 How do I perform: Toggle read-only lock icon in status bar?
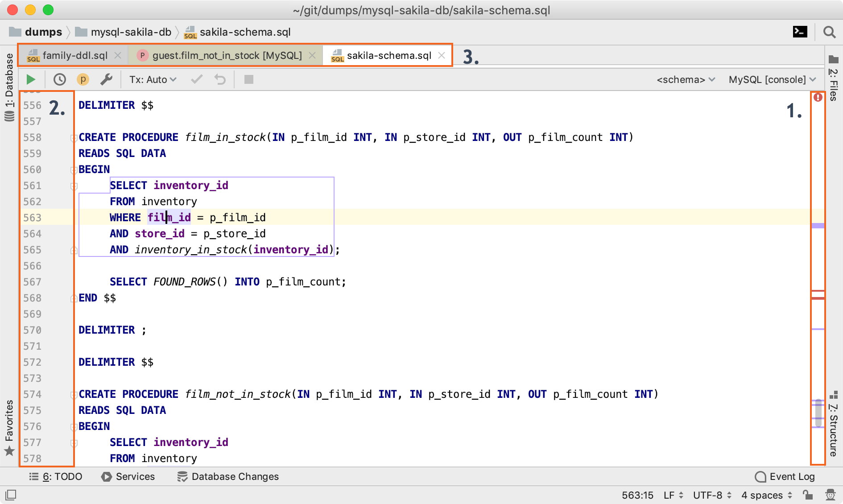tap(807, 495)
